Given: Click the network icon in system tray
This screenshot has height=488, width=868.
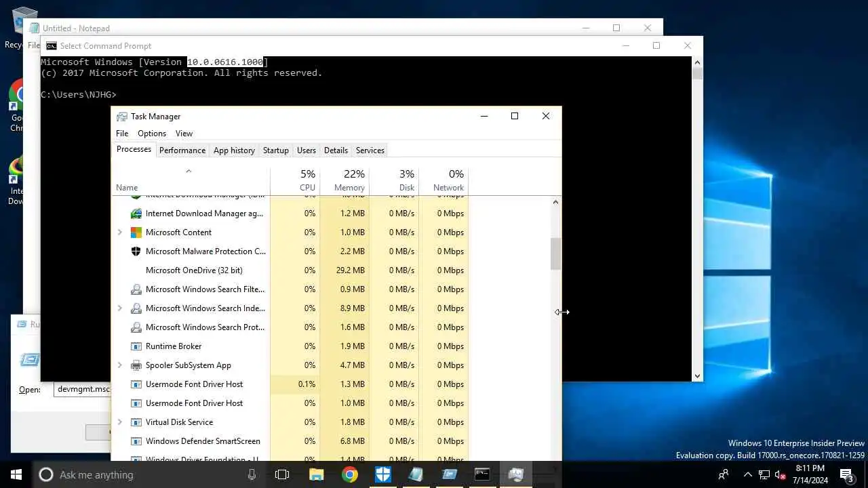Looking at the screenshot, I should click(764, 474).
